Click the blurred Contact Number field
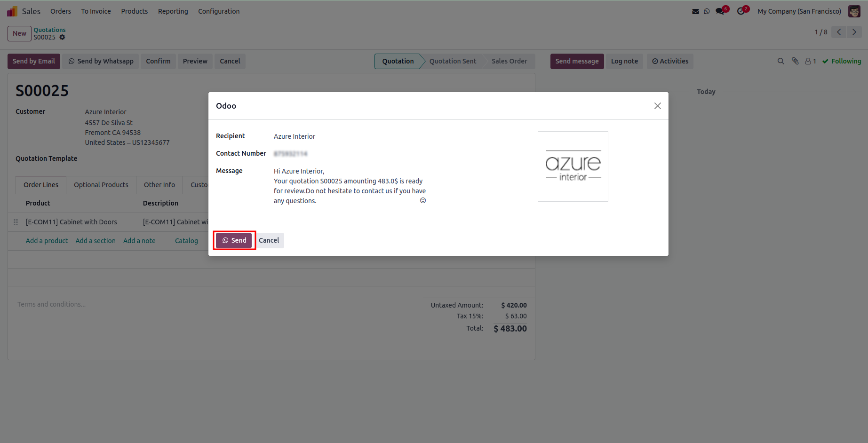The image size is (868, 443). coord(290,154)
